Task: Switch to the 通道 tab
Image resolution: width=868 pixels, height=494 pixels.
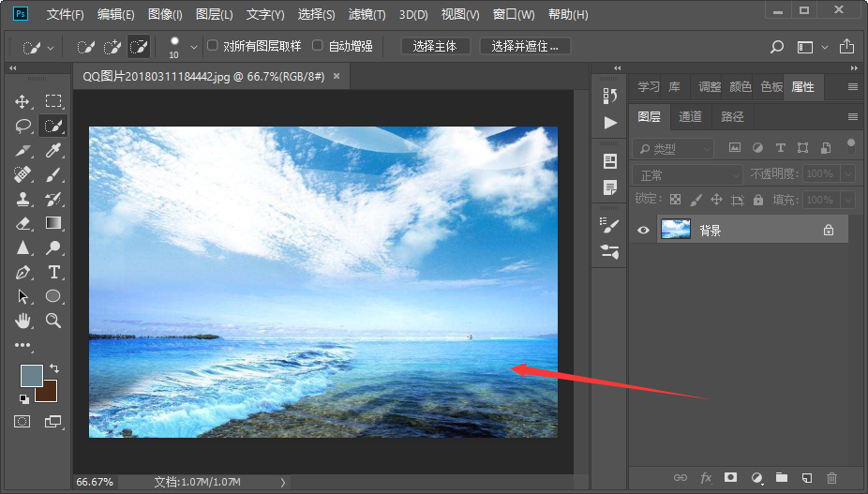Action: (690, 116)
